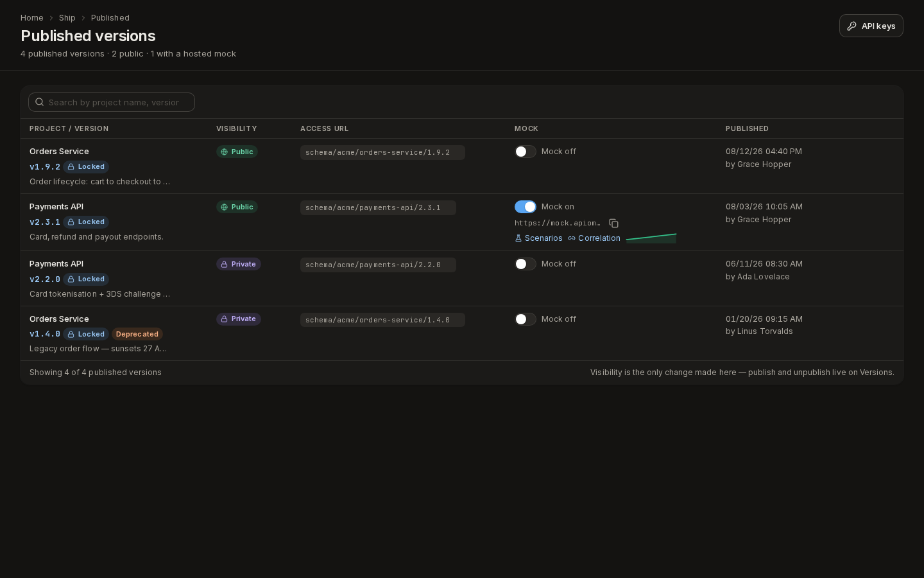924x578 pixels.
Task: Click the 08/03/26 10:05 AM published date
Action: tap(764, 207)
